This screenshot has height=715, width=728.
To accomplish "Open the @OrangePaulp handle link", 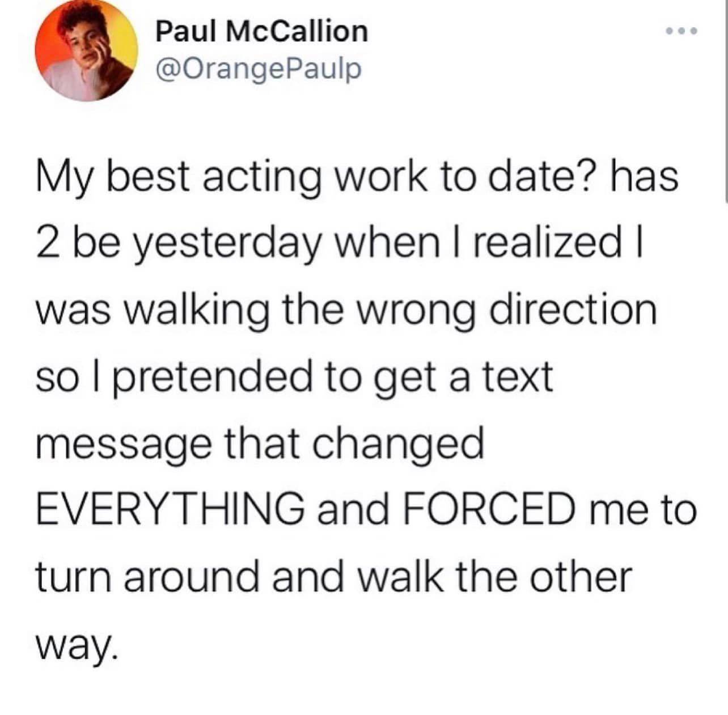I will coord(258,69).
